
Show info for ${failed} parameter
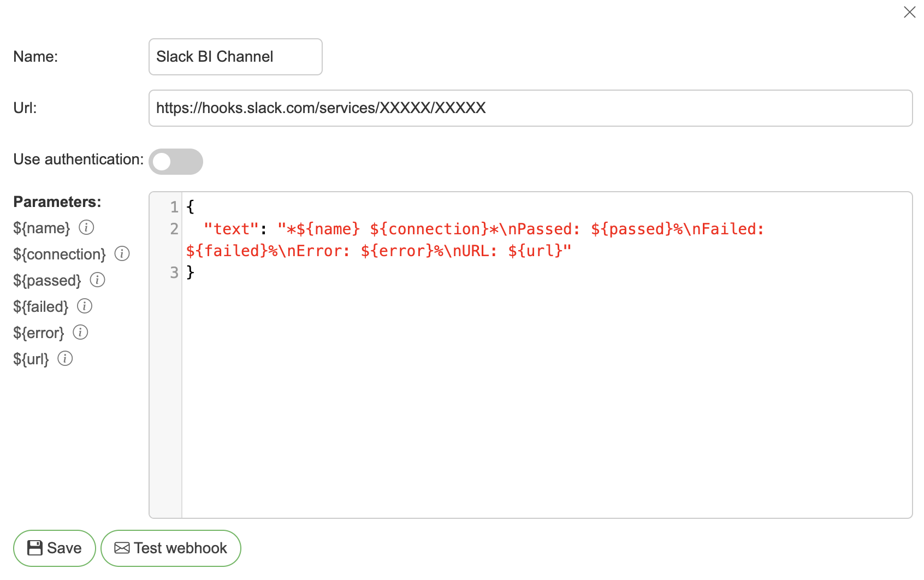pos(85,306)
